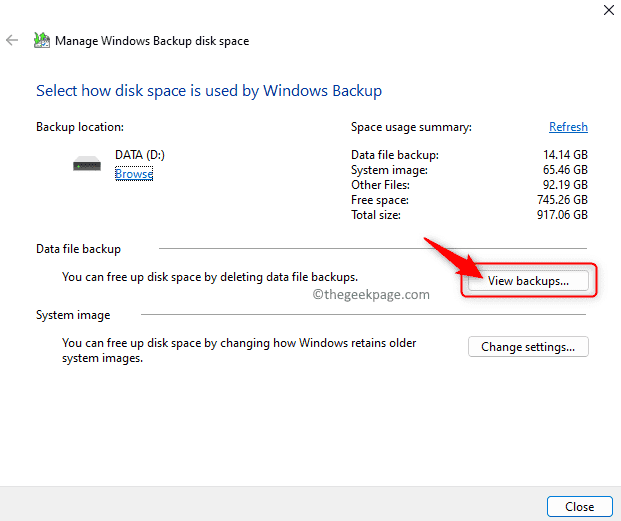The width and height of the screenshot is (621, 521).
Task: Click the 'System image' section header
Action: [x=73, y=315]
